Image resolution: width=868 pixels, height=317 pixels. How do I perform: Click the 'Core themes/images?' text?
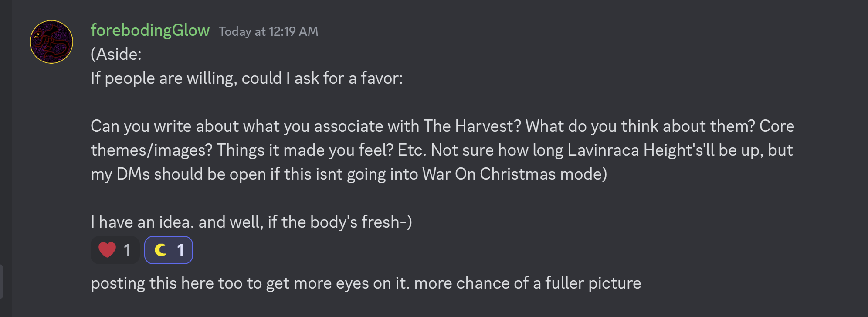pyautogui.click(x=776, y=126)
